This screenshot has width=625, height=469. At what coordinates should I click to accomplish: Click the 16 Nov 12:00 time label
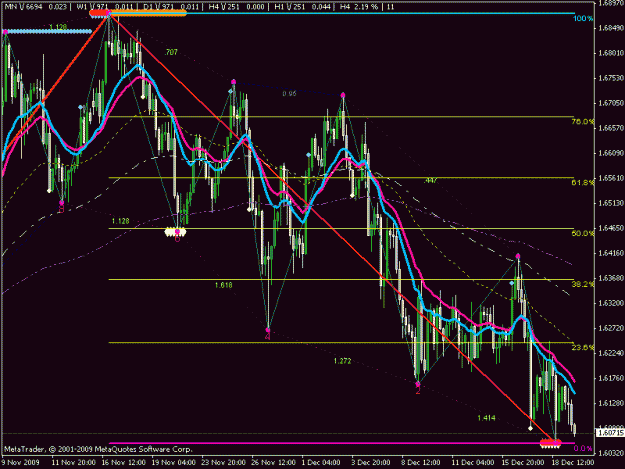(124, 463)
